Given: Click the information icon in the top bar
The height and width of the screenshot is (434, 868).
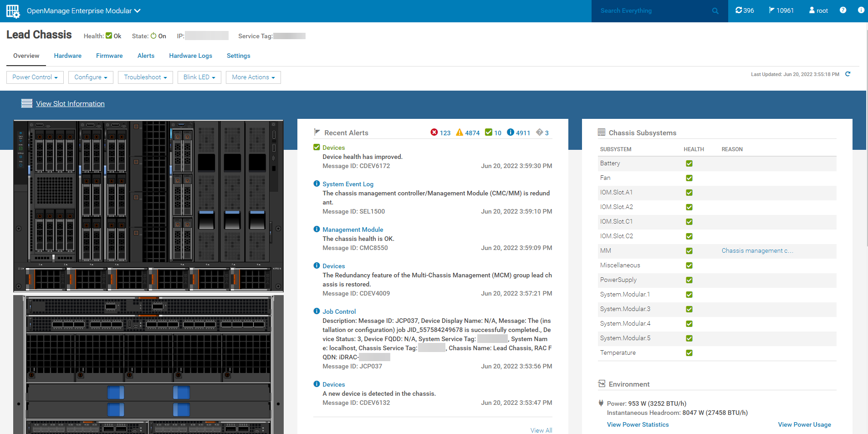Looking at the screenshot, I should coord(862,10).
